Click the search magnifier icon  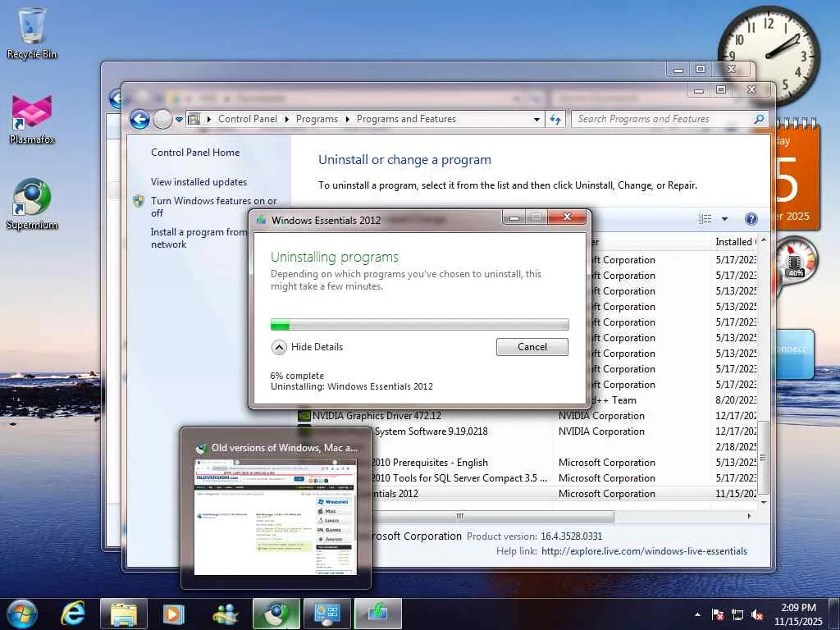[x=759, y=119]
